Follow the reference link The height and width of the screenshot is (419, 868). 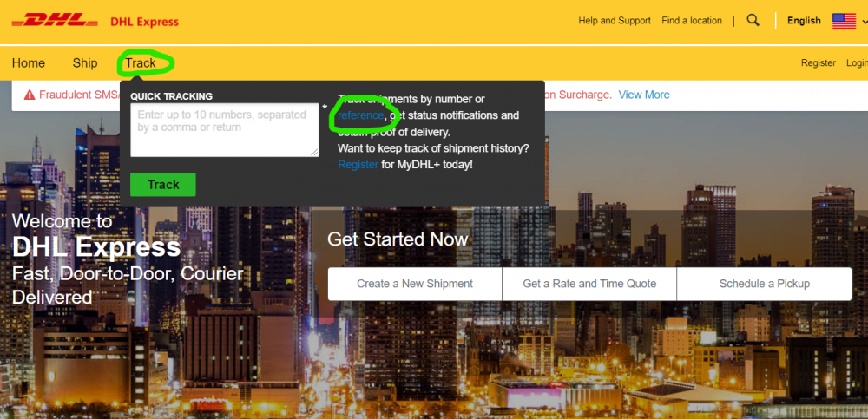coord(360,115)
